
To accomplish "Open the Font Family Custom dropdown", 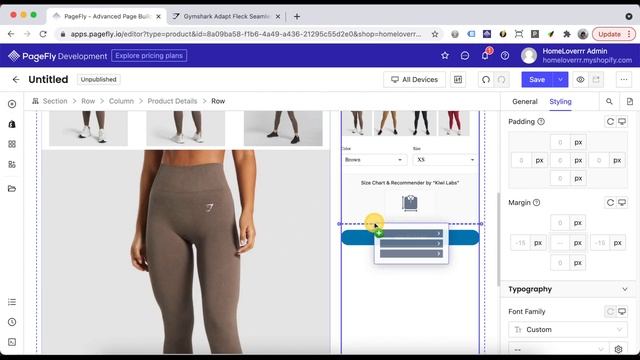I will (568, 330).
